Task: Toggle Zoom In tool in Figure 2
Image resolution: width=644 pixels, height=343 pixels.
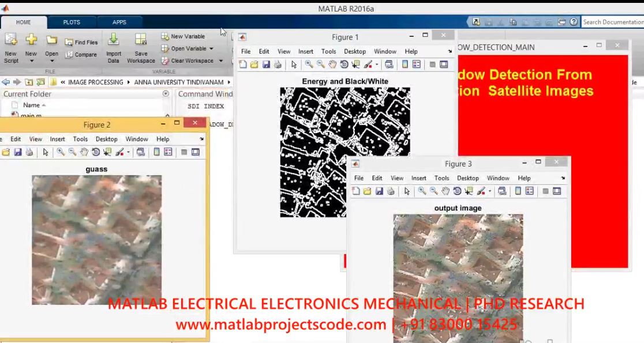Action: pyautogui.click(x=61, y=152)
